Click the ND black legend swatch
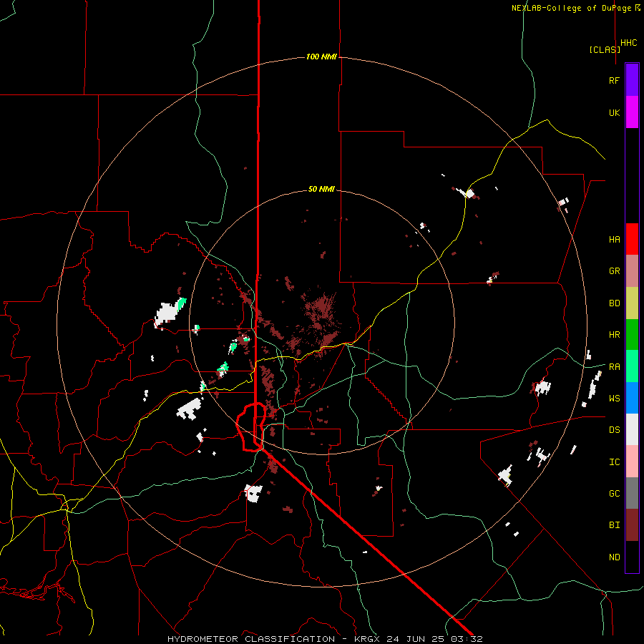Screen dimensions: 644x644 pos(632,557)
